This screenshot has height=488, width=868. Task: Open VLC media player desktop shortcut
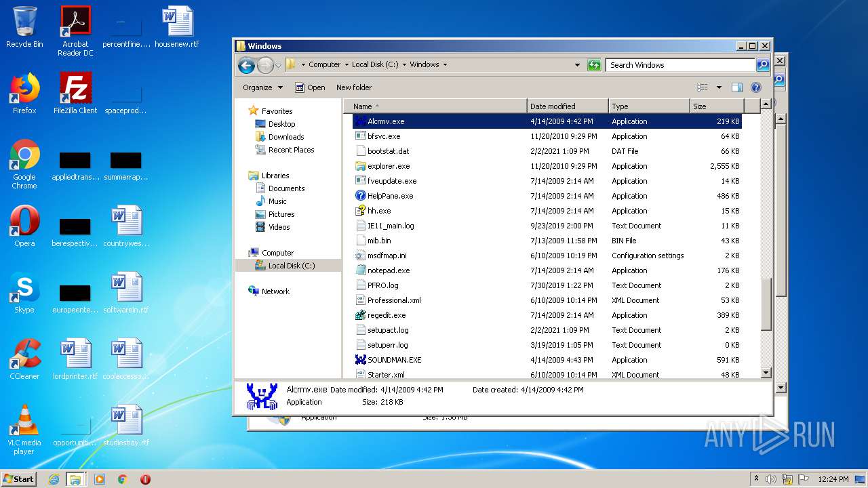click(24, 430)
